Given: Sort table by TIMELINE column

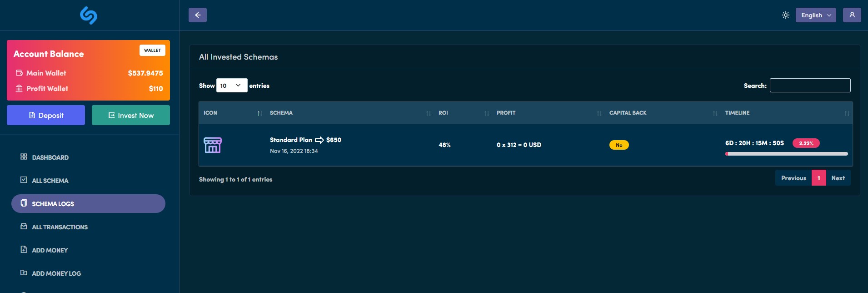Looking at the screenshot, I should pyautogui.click(x=787, y=113).
